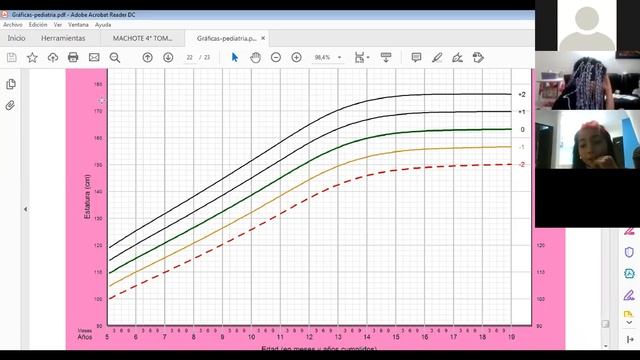Expand the left navigation pane arrow

pos(25,209)
